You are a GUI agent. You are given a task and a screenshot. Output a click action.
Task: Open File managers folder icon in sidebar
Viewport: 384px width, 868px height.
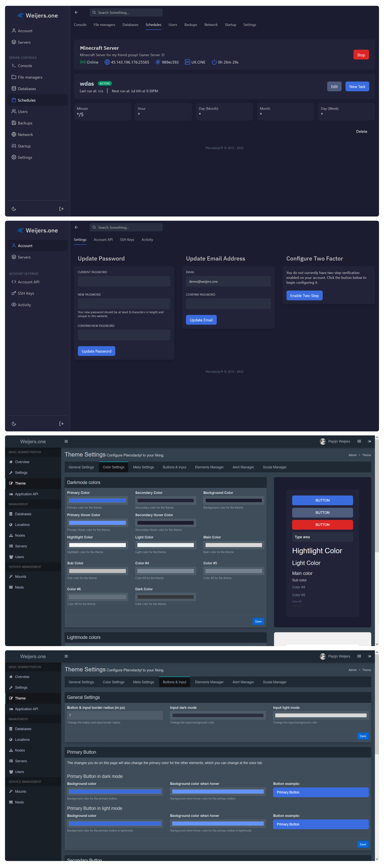pos(14,77)
